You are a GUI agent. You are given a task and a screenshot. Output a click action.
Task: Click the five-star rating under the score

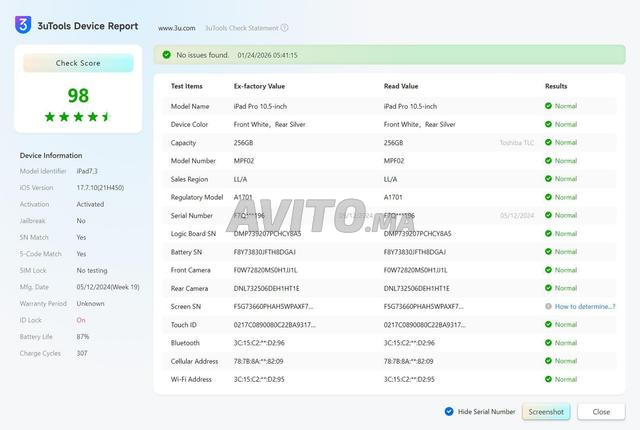78,117
